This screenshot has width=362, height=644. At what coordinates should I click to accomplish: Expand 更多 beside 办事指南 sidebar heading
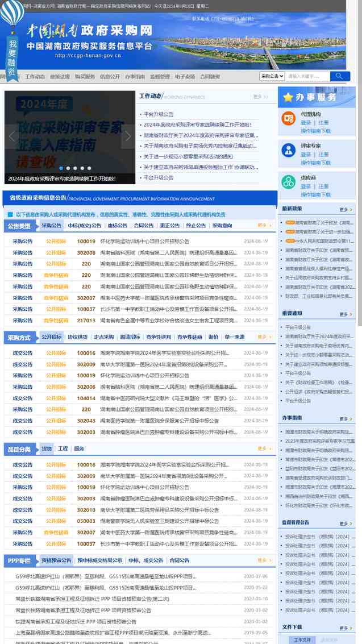point(346,419)
